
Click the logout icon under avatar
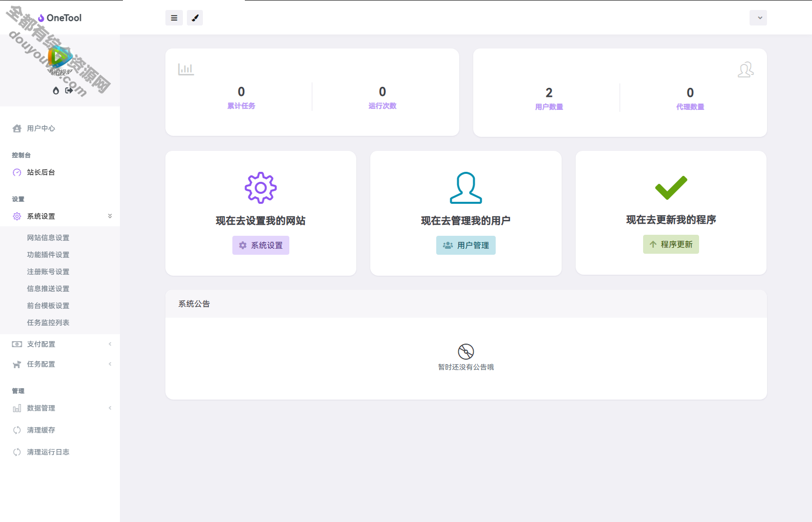tap(69, 90)
